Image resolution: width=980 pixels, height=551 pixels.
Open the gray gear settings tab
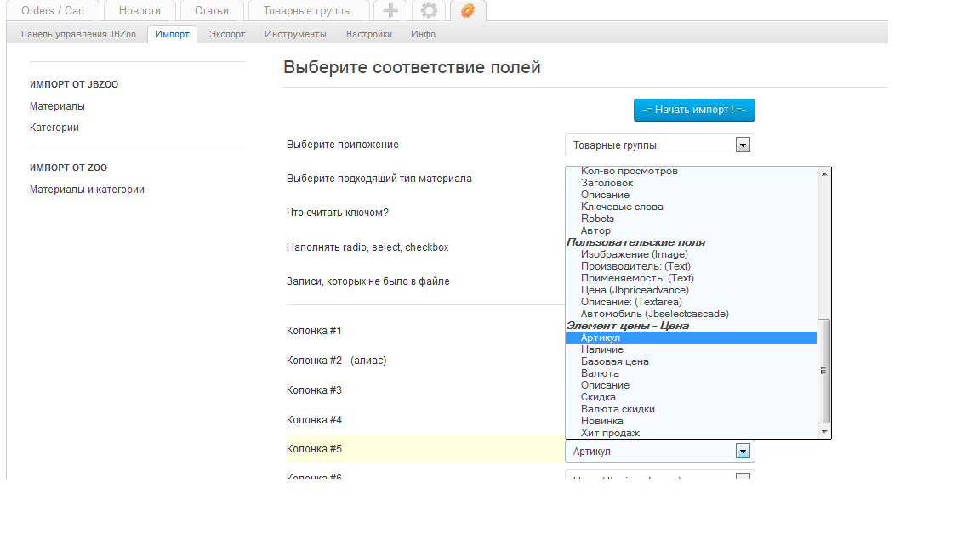(x=430, y=10)
